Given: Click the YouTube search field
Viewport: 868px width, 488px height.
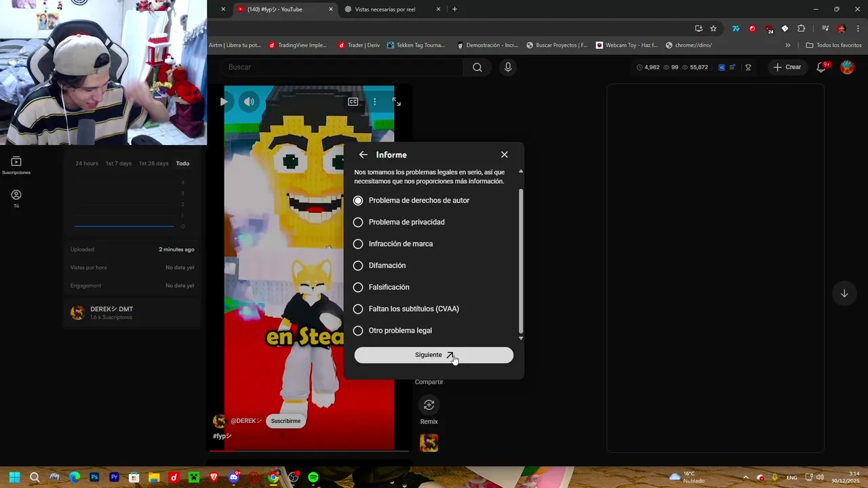Looking at the screenshot, I should coord(342,67).
